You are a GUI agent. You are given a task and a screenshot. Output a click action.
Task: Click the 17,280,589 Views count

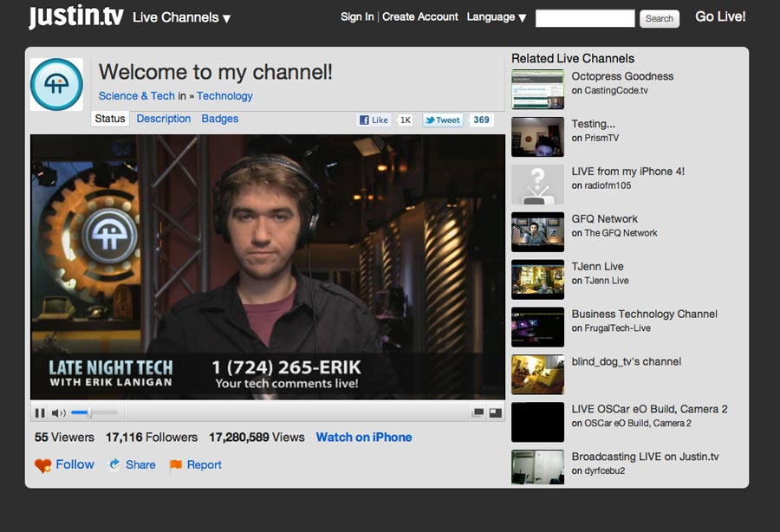point(257,438)
